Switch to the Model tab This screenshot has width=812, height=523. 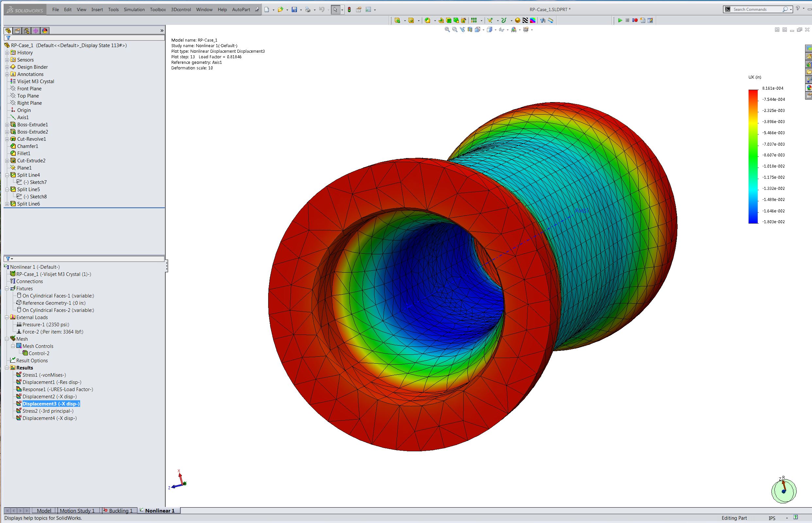click(x=44, y=511)
